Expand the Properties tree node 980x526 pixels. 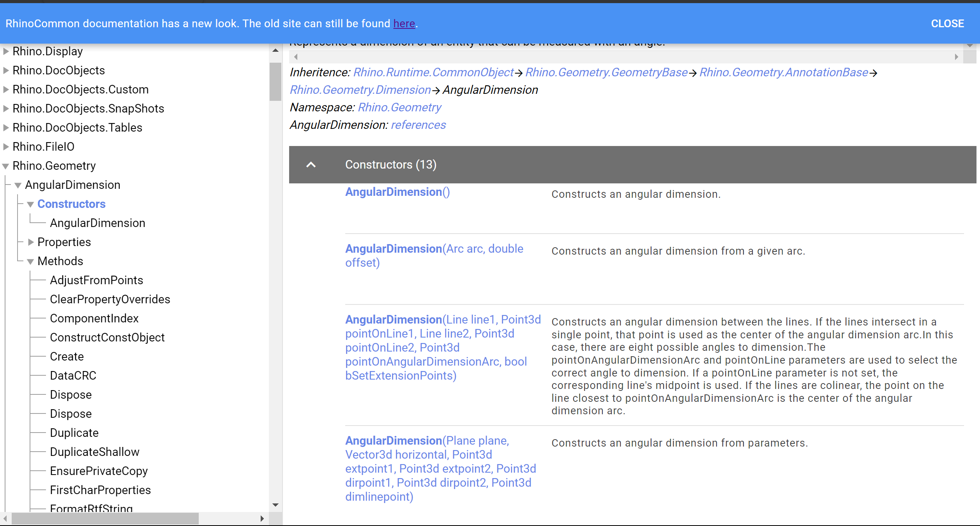pyautogui.click(x=31, y=242)
